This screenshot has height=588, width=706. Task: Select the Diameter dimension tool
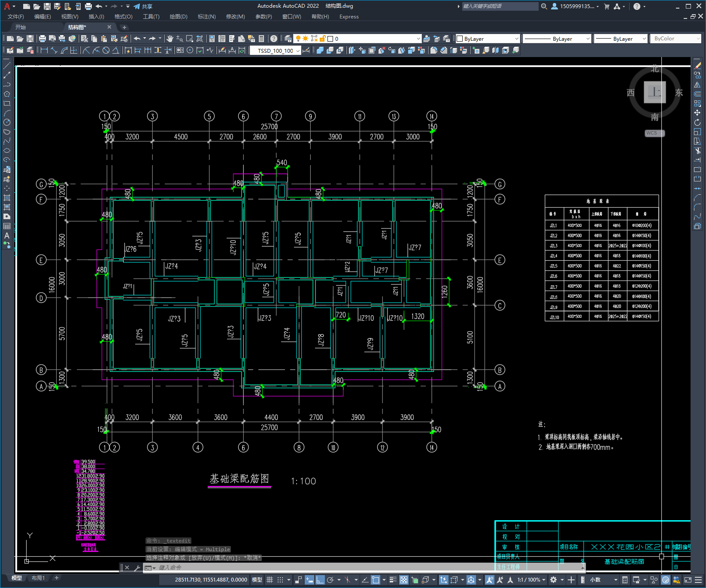point(106,50)
